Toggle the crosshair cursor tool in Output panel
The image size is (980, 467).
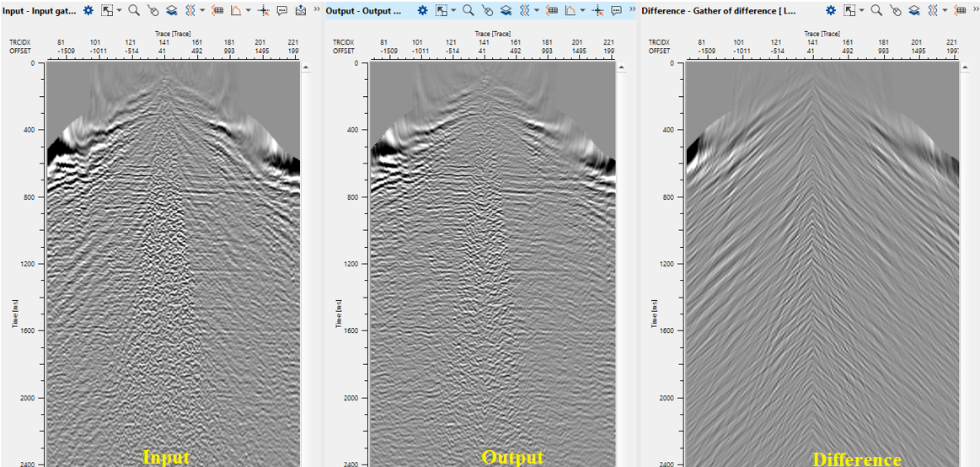pos(597,11)
